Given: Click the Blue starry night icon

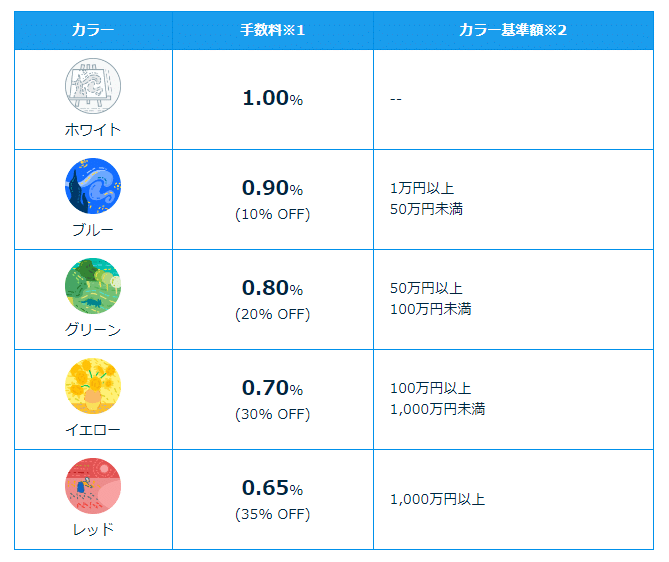Looking at the screenshot, I should click(x=93, y=186).
